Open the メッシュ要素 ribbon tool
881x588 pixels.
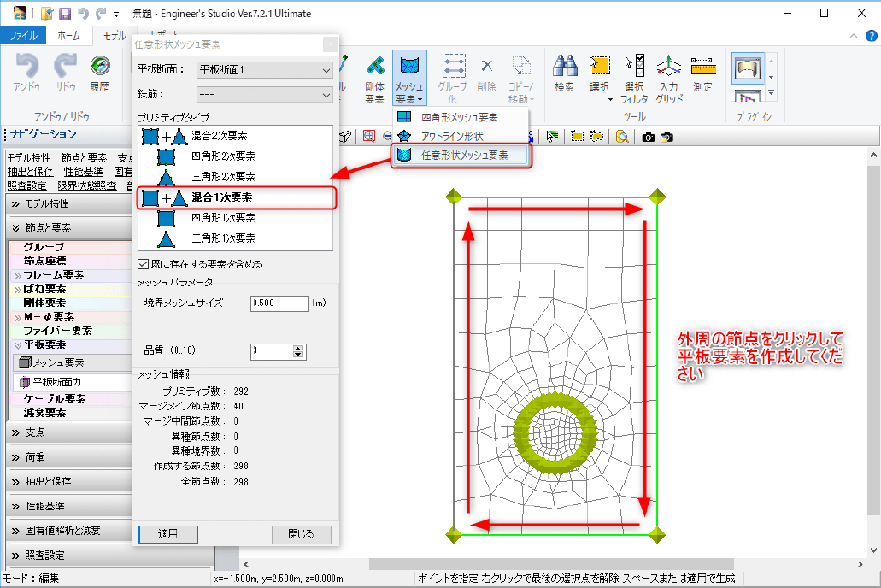pyautogui.click(x=409, y=78)
